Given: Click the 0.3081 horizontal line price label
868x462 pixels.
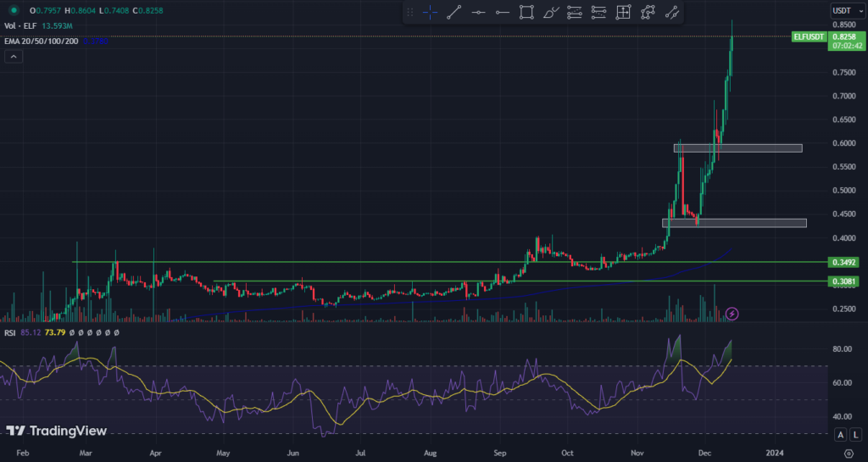Looking at the screenshot, I should (843, 281).
